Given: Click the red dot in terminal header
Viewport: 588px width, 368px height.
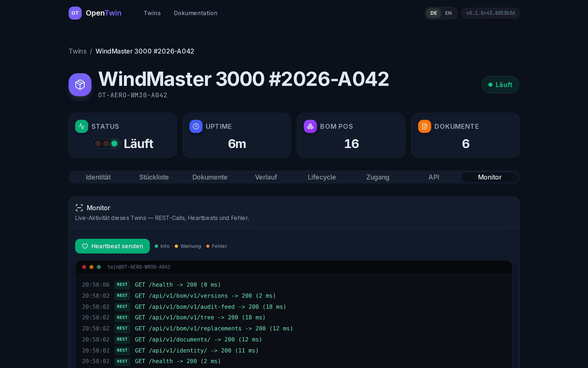Looking at the screenshot, I should point(84,267).
